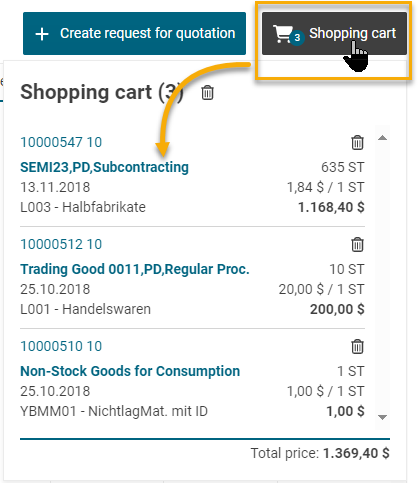Click the Shopping cart (3) heading

click(102, 92)
